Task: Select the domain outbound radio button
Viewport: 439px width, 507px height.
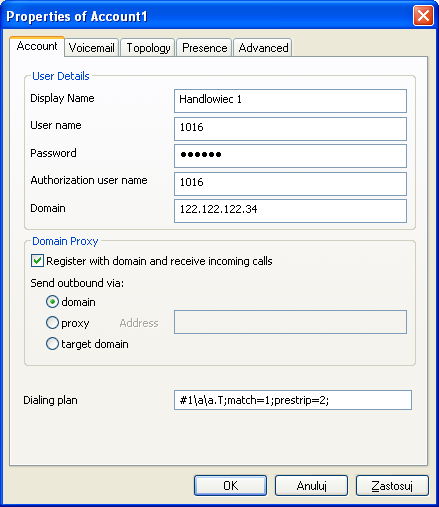Action: [52, 302]
